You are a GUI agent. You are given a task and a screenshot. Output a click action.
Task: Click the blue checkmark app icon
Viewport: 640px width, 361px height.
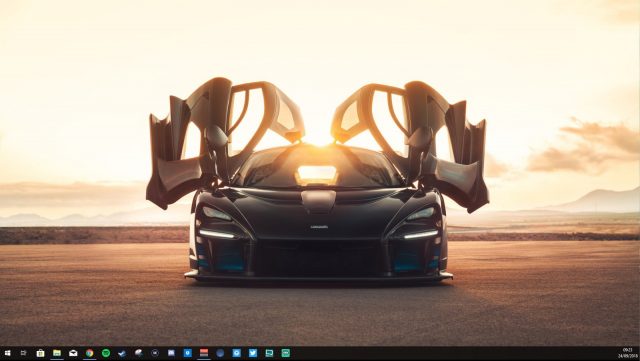tap(122, 353)
